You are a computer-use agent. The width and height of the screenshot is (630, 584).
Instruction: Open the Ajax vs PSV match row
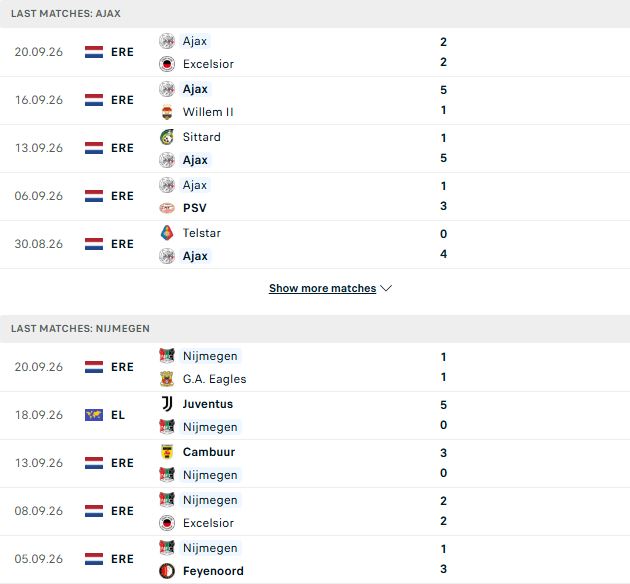coord(315,197)
